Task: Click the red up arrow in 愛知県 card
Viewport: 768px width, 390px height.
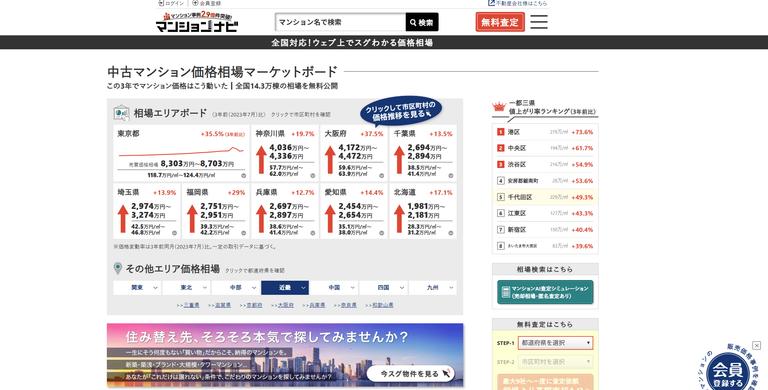Action: (330, 219)
